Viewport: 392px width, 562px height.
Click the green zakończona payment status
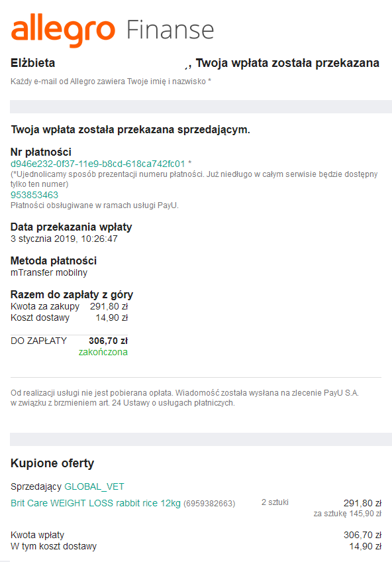(103, 352)
